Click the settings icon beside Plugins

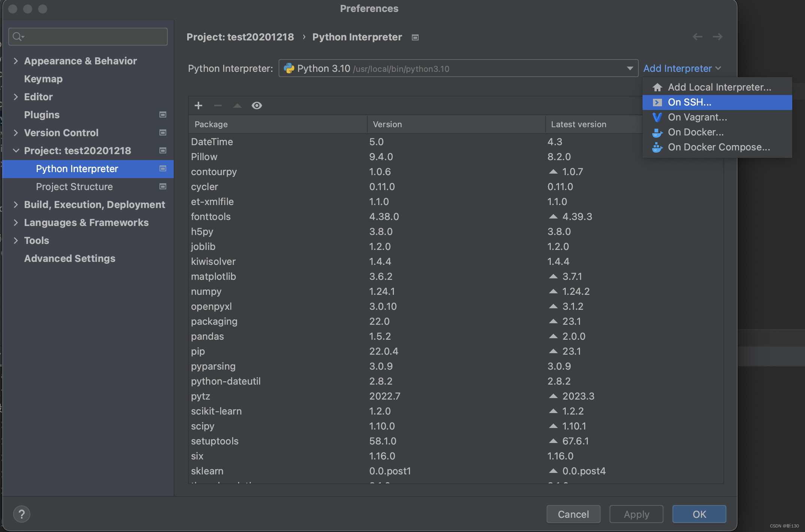click(163, 115)
